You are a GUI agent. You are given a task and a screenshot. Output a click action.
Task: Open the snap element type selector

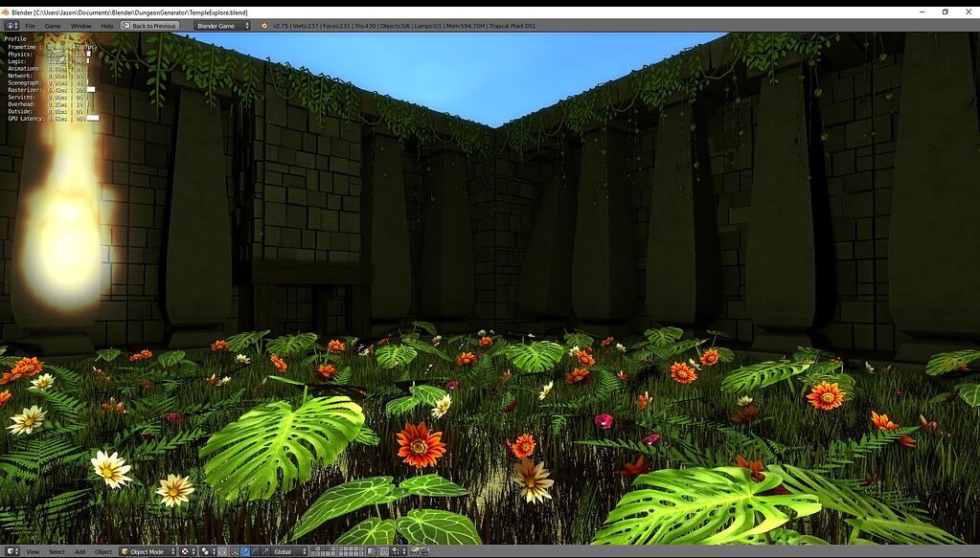click(x=399, y=551)
